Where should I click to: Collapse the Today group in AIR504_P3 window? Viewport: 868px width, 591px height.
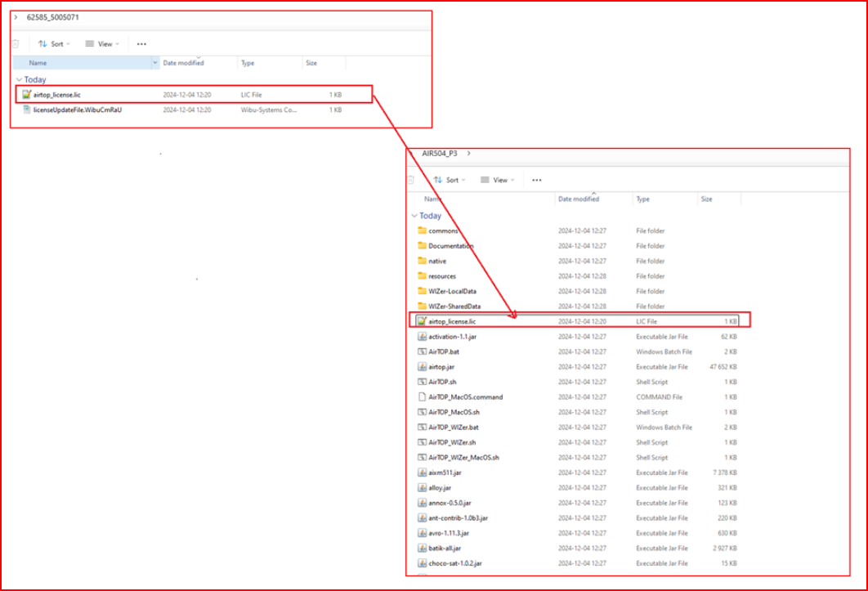414,216
